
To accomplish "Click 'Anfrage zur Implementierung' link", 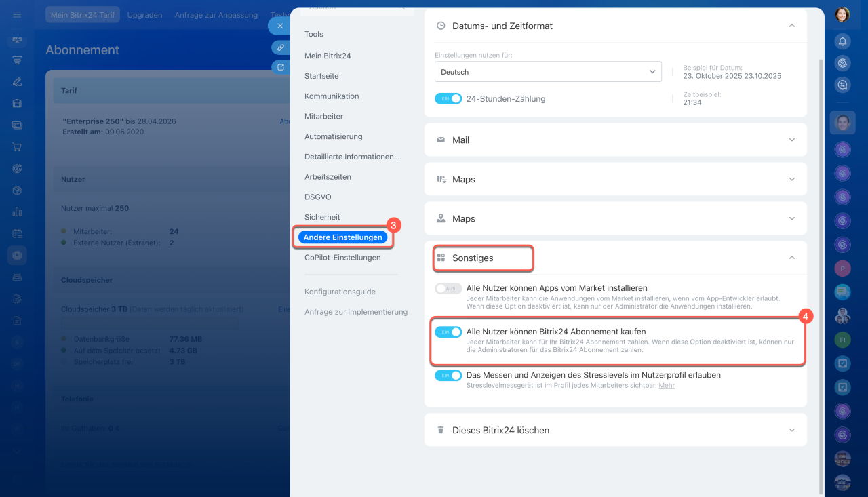I will click(x=356, y=312).
